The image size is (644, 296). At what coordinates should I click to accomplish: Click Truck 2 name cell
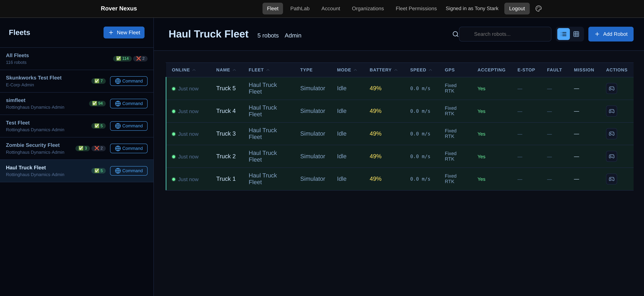(x=226, y=156)
